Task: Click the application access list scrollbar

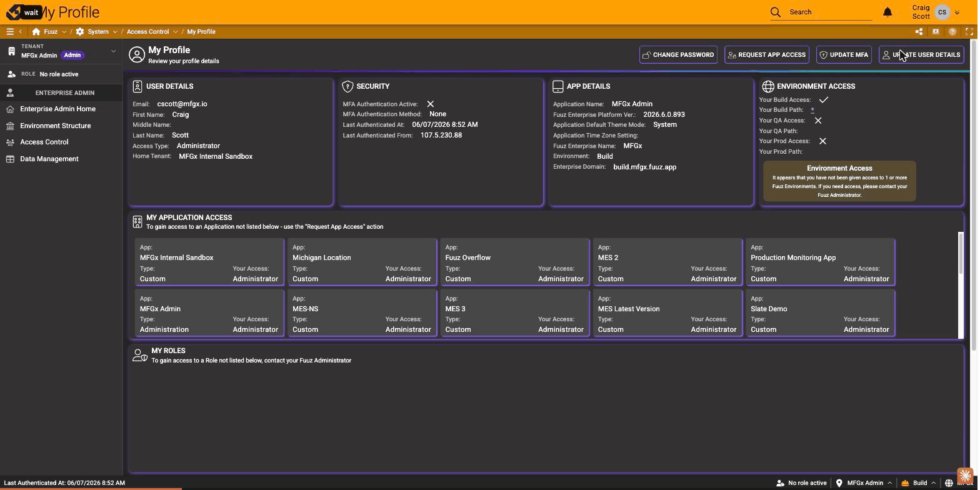Action: click(x=961, y=253)
